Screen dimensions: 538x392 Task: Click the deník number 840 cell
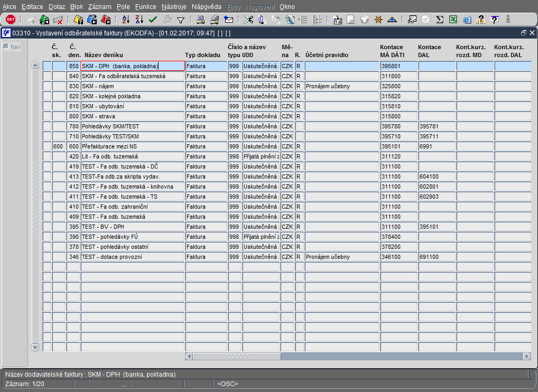(x=73, y=76)
